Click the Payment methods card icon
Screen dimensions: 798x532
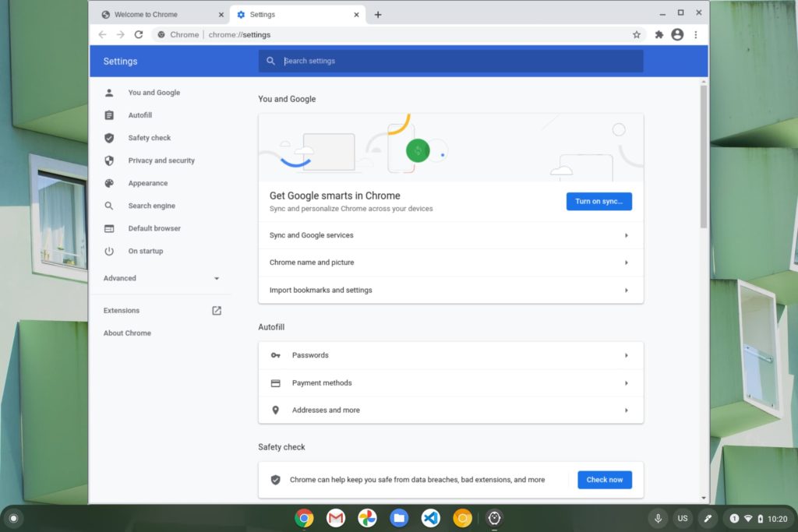275,383
